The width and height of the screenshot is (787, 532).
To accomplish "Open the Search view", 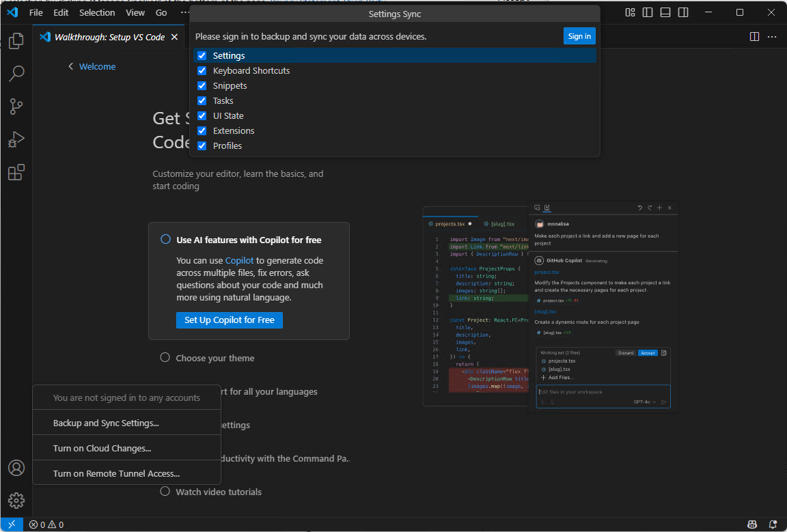I will (x=16, y=73).
